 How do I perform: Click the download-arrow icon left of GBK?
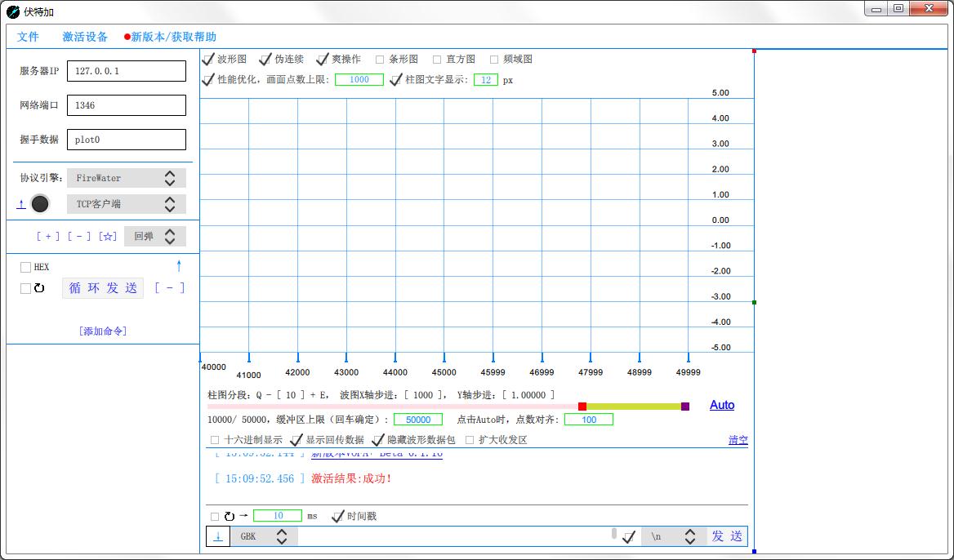click(x=218, y=536)
